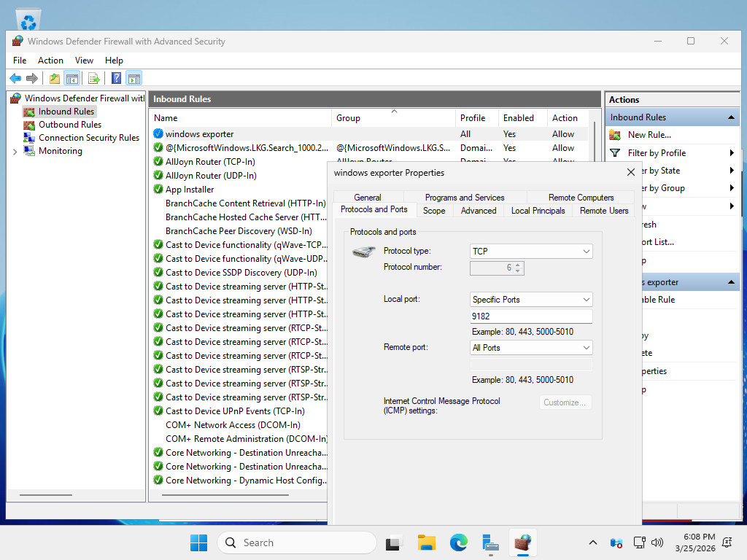Close the windows exporter Properties dialog
This screenshot has height=560, width=747.
(x=631, y=172)
